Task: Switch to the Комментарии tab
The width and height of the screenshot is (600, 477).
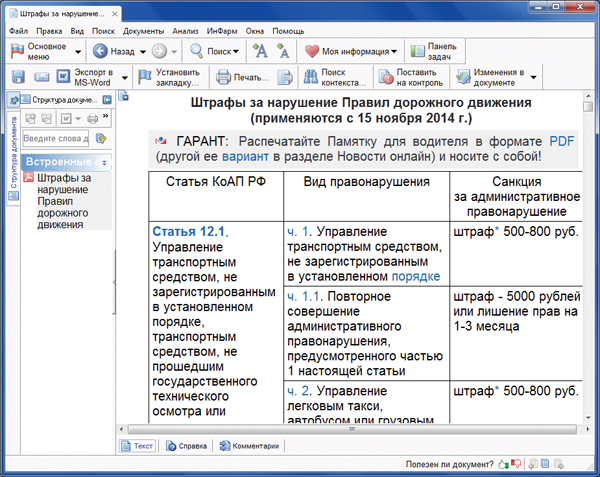Action: (x=247, y=446)
